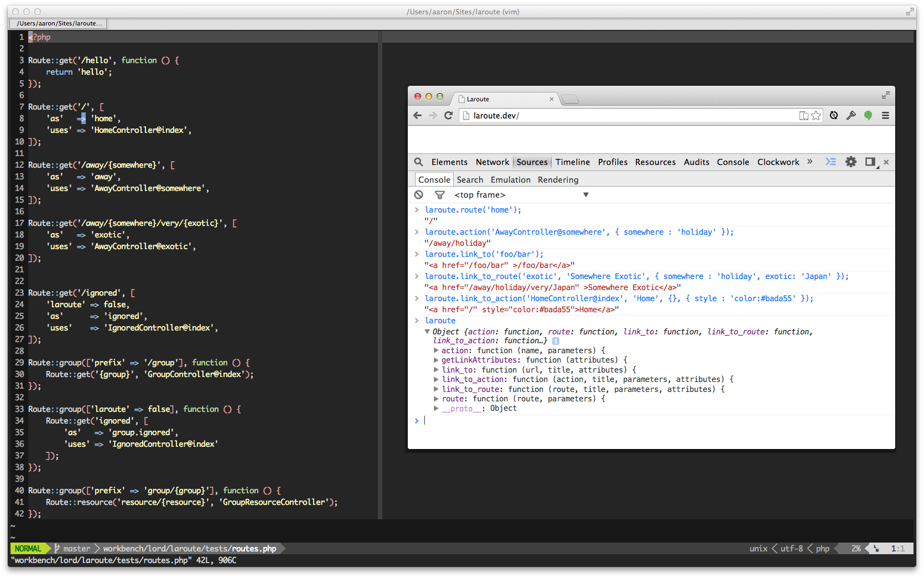Click the green extension icon in toolbar
The width and height of the screenshot is (924, 578).
[x=868, y=115]
